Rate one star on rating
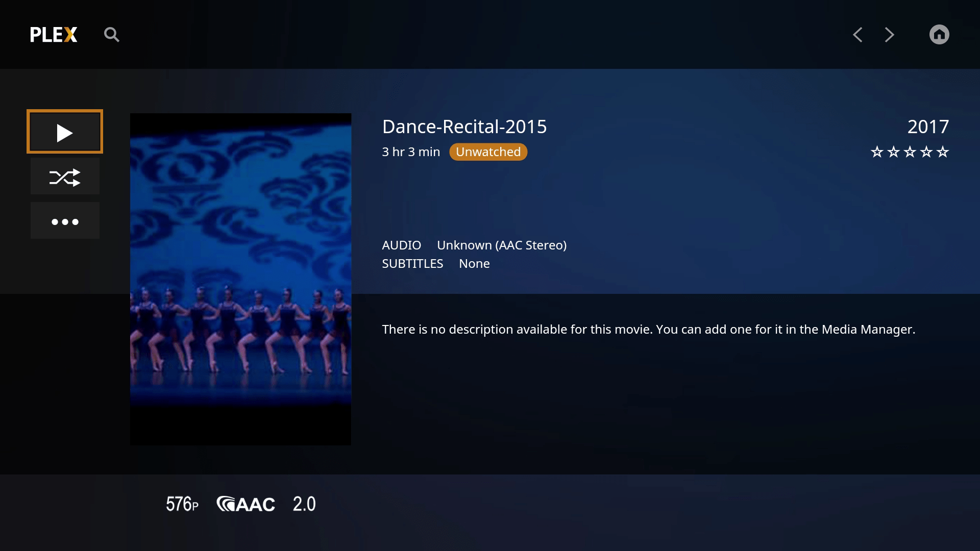 coord(877,152)
